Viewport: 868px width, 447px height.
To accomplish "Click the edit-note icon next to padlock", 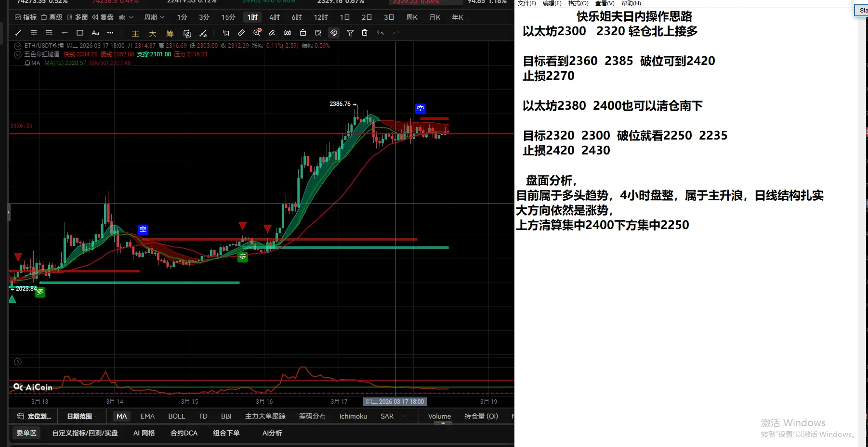I will coord(318,33).
